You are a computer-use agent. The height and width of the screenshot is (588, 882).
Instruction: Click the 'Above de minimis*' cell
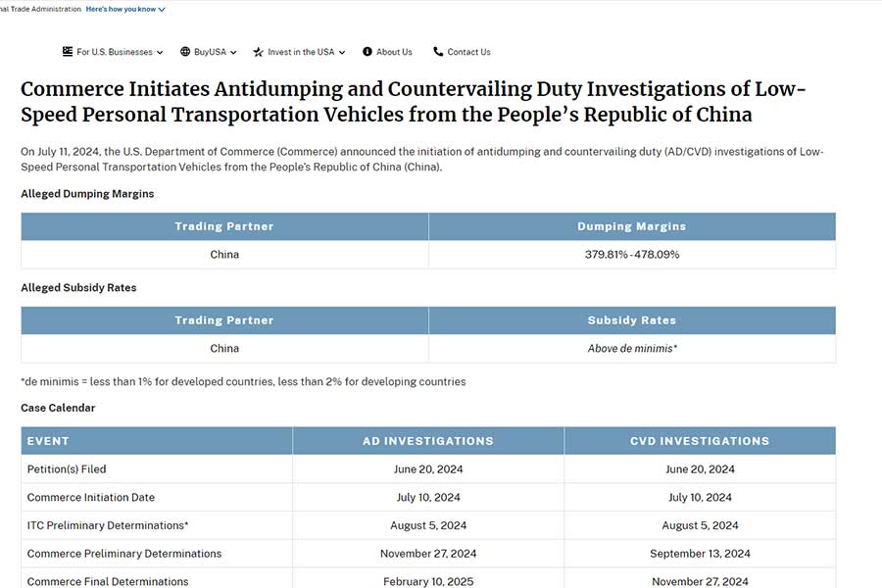click(632, 348)
